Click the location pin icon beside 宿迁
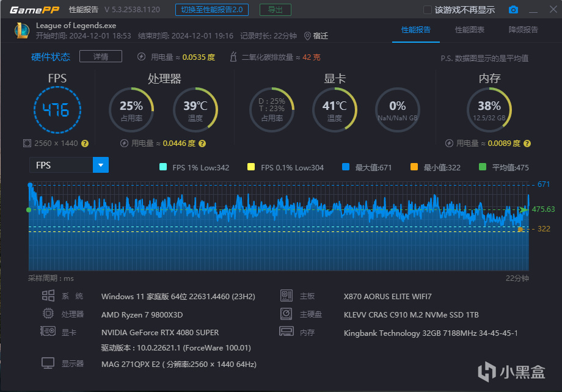 307,36
